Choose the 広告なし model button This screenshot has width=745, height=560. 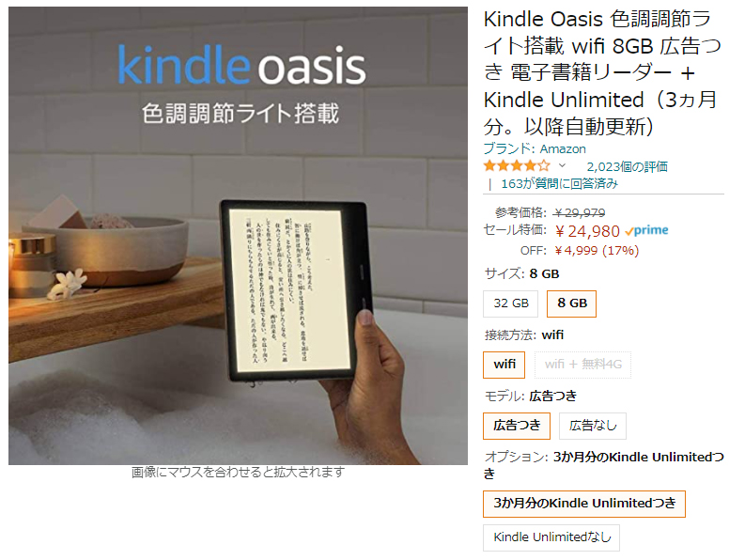pyautogui.click(x=593, y=426)
